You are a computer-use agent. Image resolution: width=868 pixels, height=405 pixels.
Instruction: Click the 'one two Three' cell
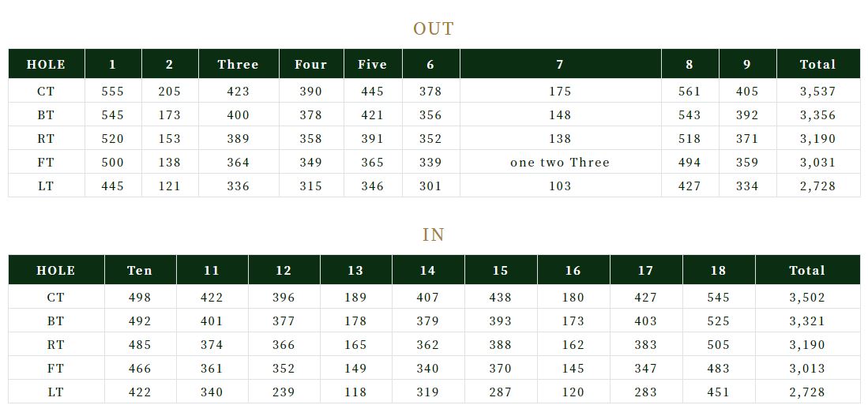click(560, 162)
